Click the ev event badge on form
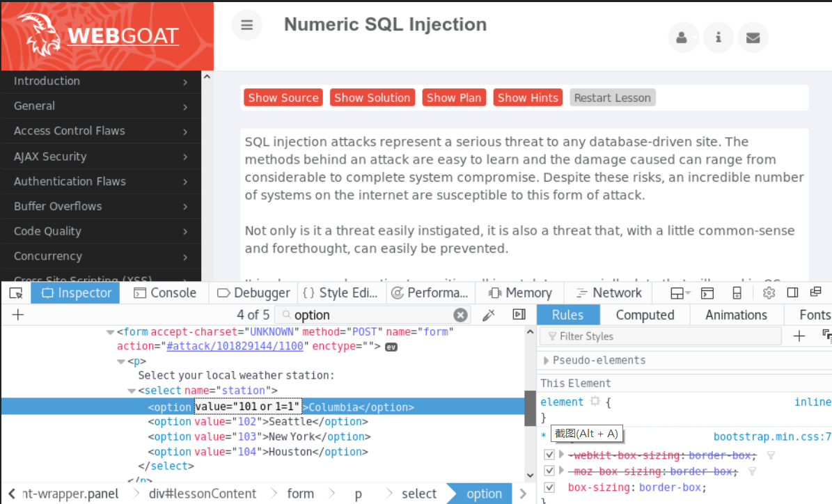 (391, 347)
